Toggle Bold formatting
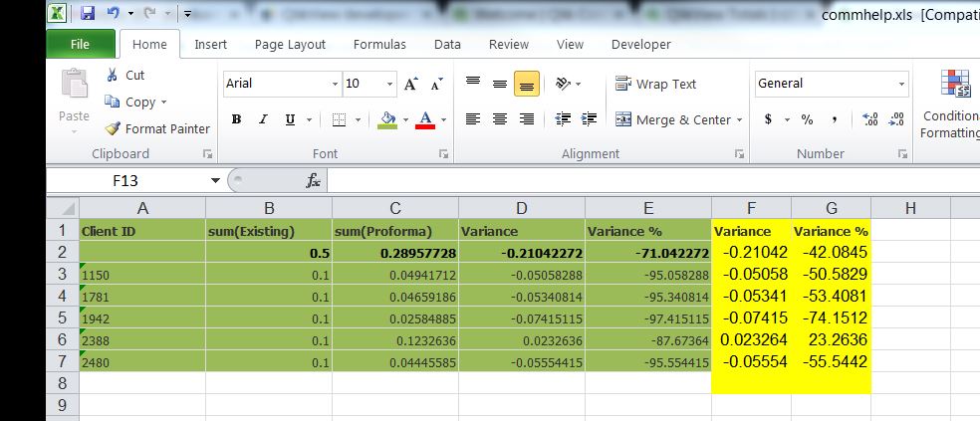The height and width of the screenshot is (421, 980). (x=236, y=119)
